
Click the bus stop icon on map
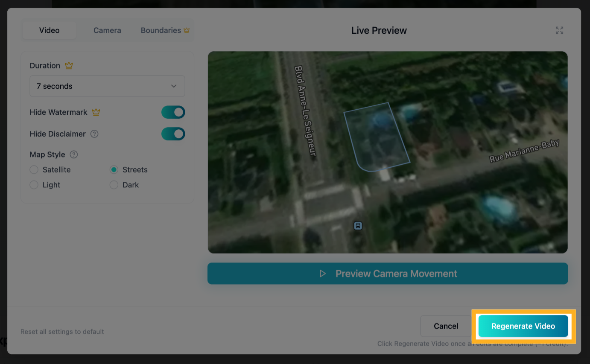pos(358,226)
